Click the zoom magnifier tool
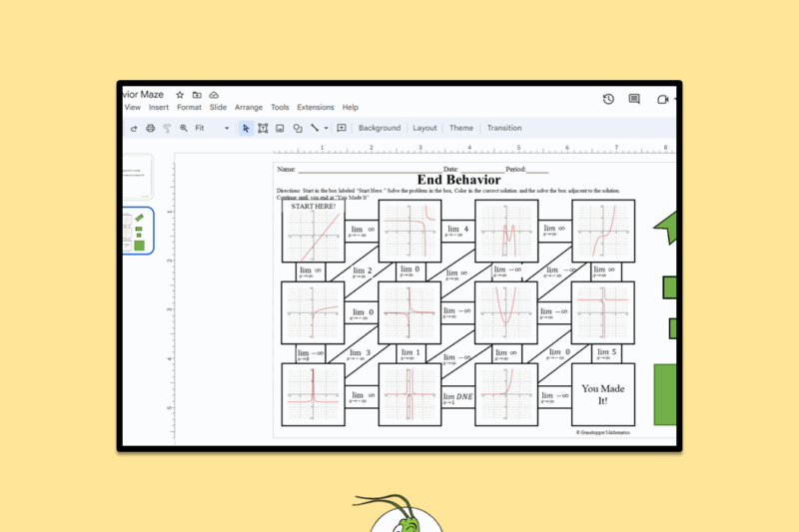 click(x=184, y=129)
